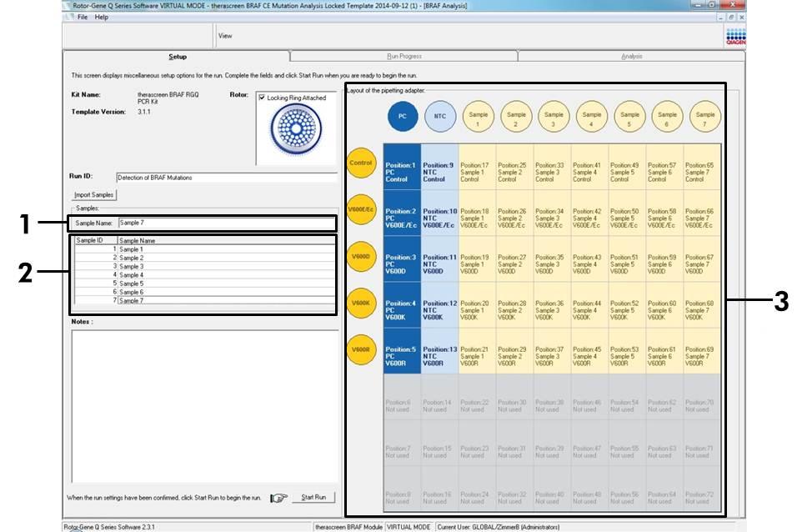The width and height of the screenshot is (807, 532).
Task: Select the NTC circle in adapter layout
Action: [440, 116]
